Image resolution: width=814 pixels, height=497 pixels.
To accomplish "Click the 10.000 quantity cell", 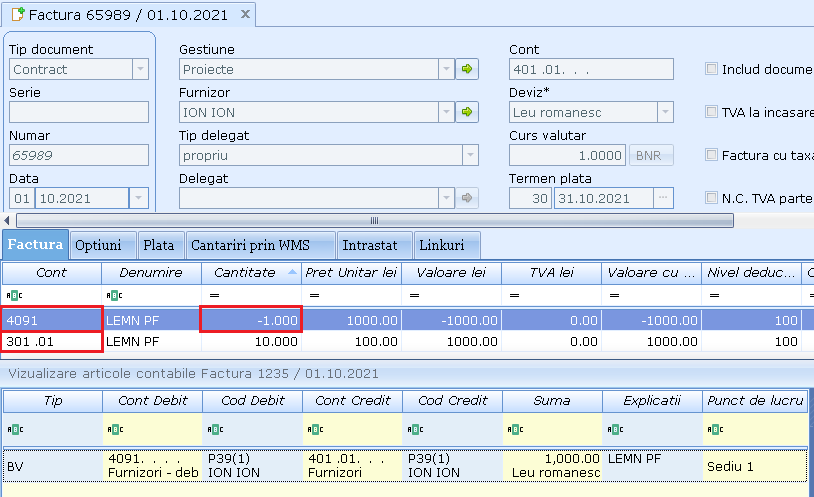I will click(x=251, y=342).
